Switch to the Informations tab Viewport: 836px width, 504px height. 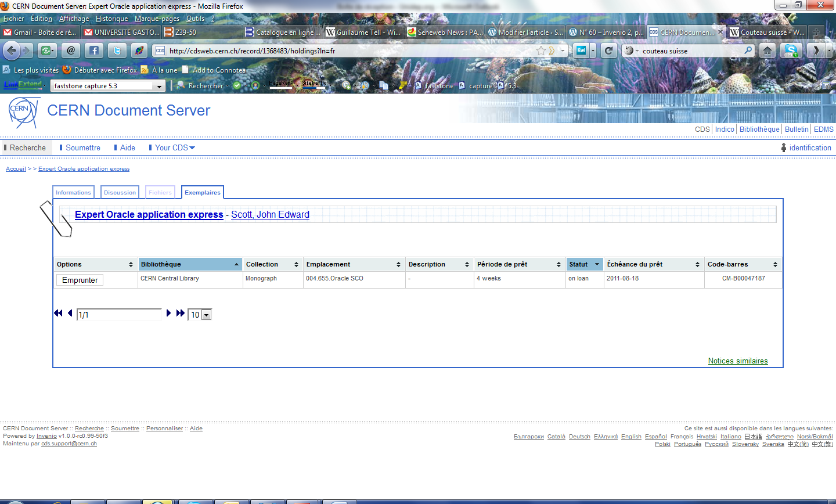[73, 192]
